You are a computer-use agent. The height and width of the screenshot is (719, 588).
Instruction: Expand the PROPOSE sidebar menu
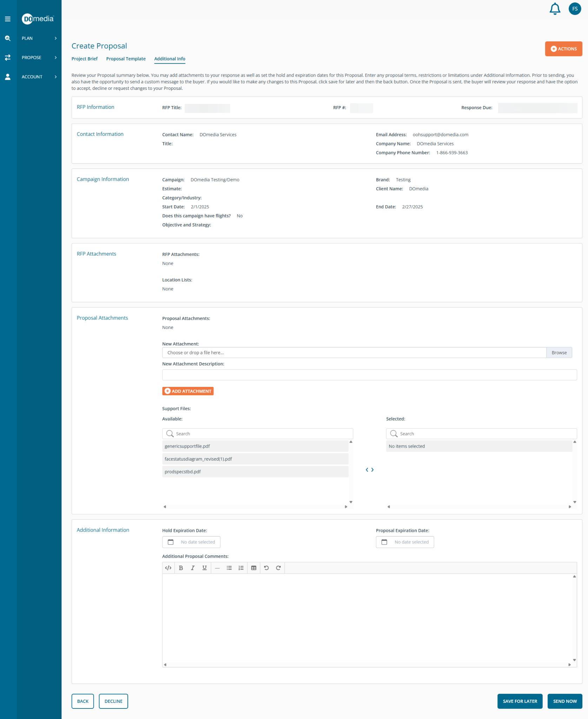[39, 58]
